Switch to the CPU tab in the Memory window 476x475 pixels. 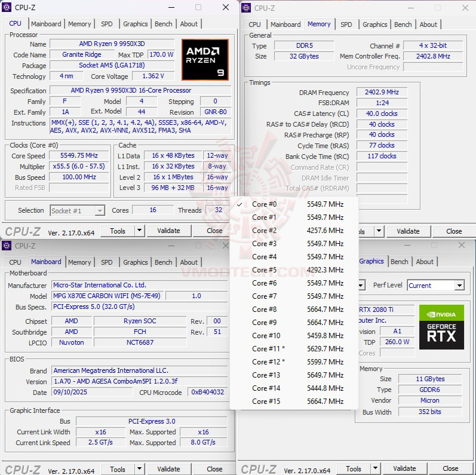click(x=254, y=24)
